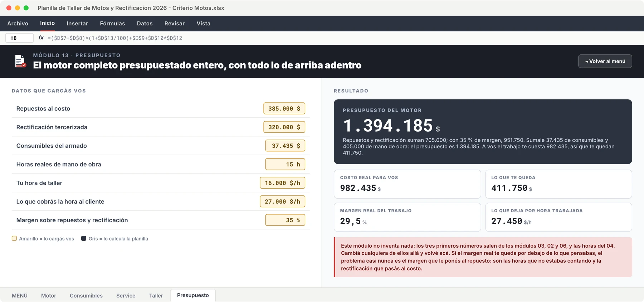This screenshot has width=644, height=302.
Task: Click the 1.394.185 total budget value
Action: (388, 126)
